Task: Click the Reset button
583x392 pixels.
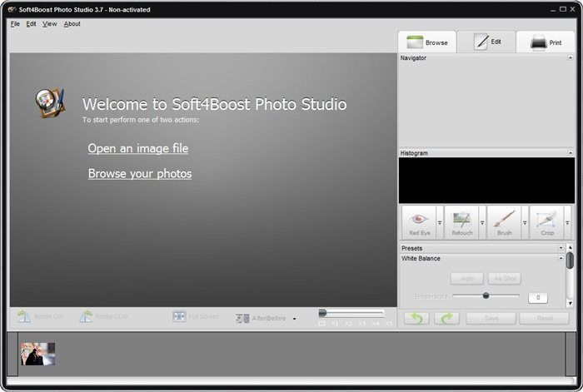Action: 545,318
